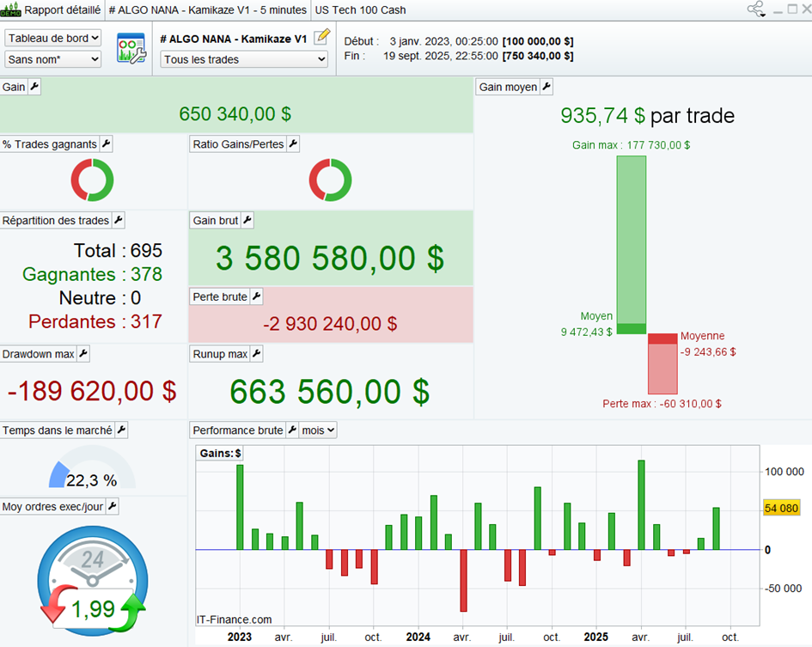Click wrench icon next to Gain
812x647 pixels.
pyautogui.click(x=34, y=87)
